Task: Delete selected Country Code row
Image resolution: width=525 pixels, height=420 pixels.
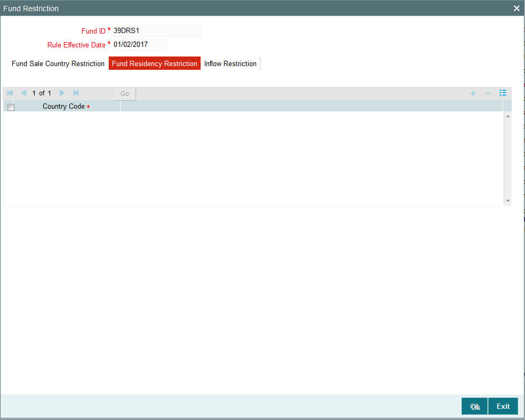Action: click(x=488, y=93)
